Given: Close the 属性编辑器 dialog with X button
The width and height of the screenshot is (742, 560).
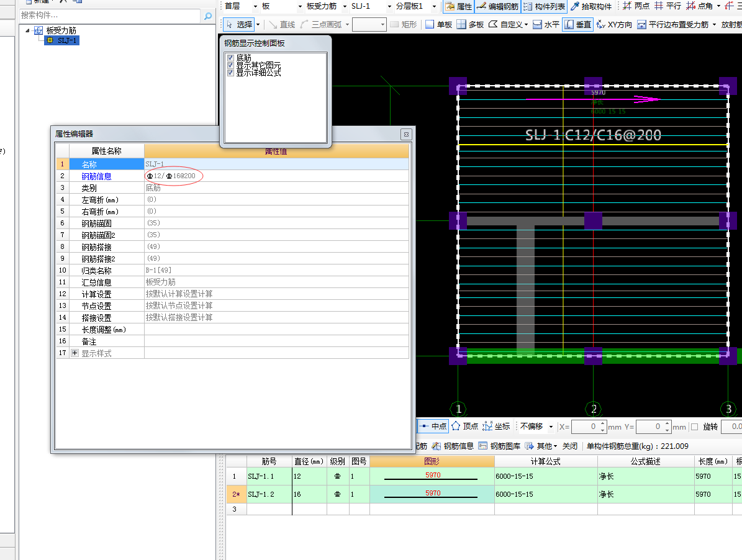Looking at the screenshot, I should pyautogui.click(x=406, y=134).
